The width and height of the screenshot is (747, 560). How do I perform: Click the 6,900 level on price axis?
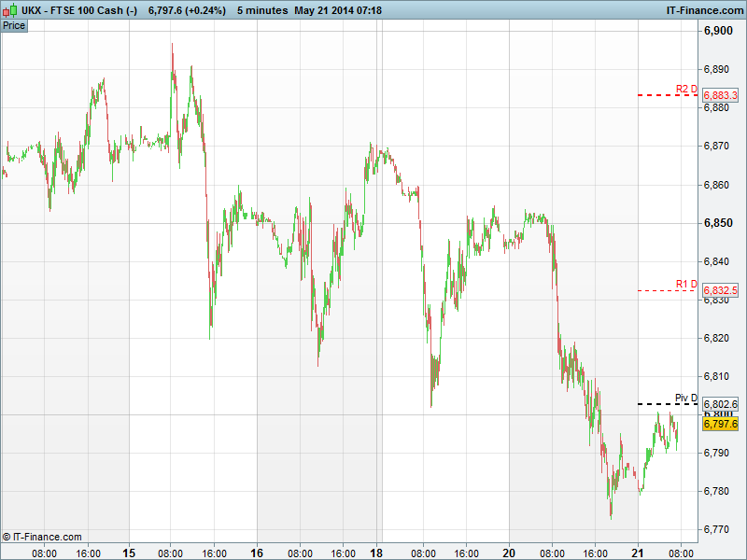point(718,31)
